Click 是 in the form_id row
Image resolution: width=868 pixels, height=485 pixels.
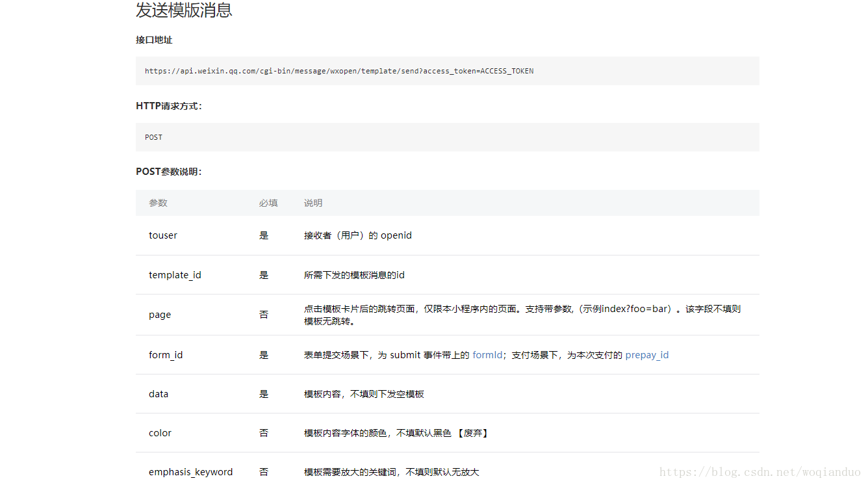[x=264, y=355]
